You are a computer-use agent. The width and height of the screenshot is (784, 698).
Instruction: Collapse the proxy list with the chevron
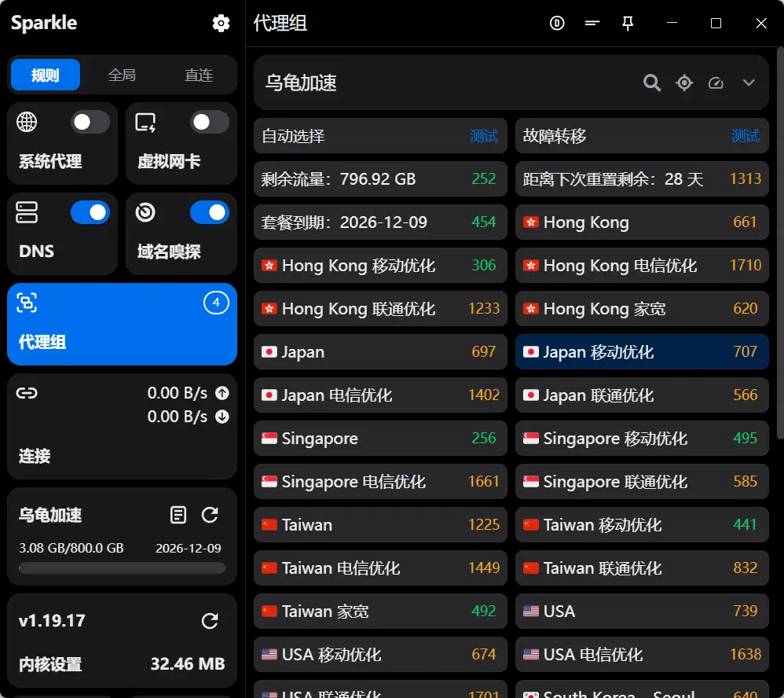[x=748, y=83]
